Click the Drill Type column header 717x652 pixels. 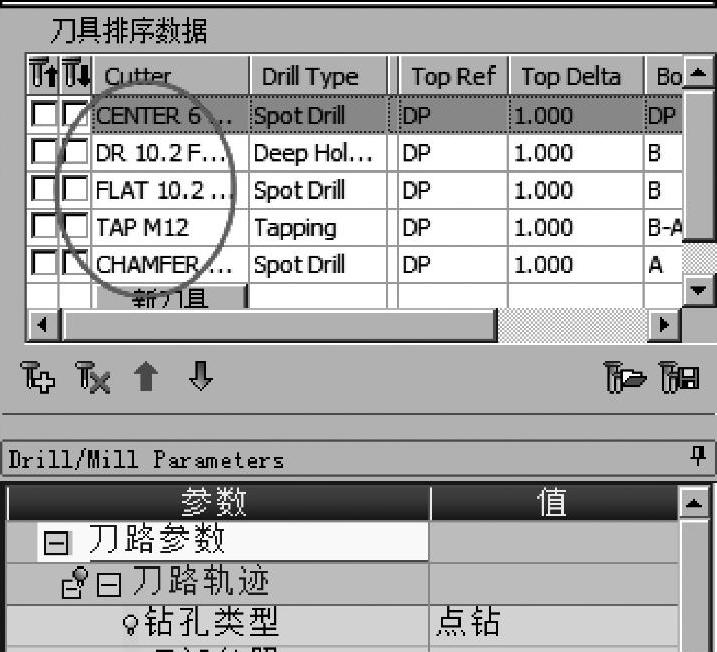coord(319,75)
